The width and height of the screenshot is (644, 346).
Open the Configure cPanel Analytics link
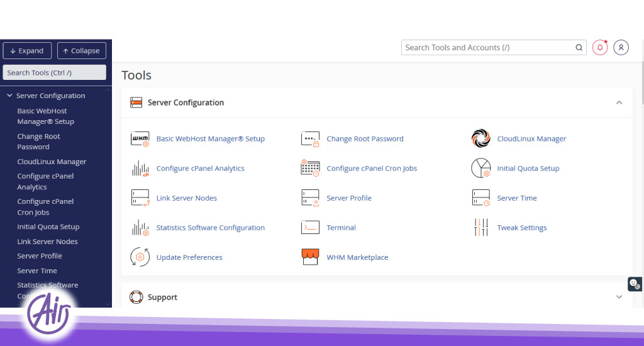[200, 169]
